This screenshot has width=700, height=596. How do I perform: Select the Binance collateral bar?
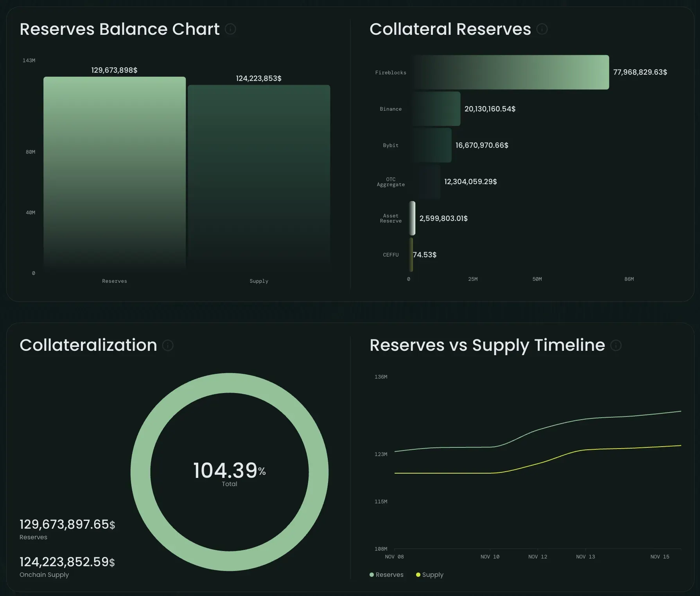pyautogui.click(x=436, y=109)
